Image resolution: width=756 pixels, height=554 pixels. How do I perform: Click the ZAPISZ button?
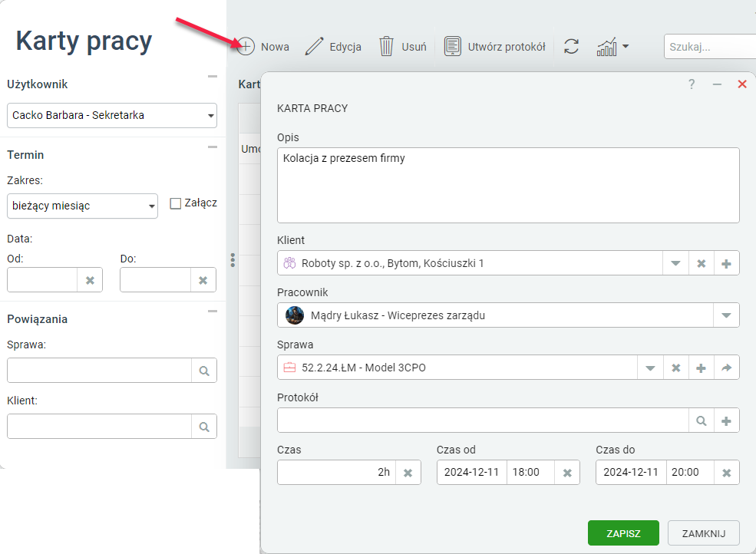[x=623, y=533]
